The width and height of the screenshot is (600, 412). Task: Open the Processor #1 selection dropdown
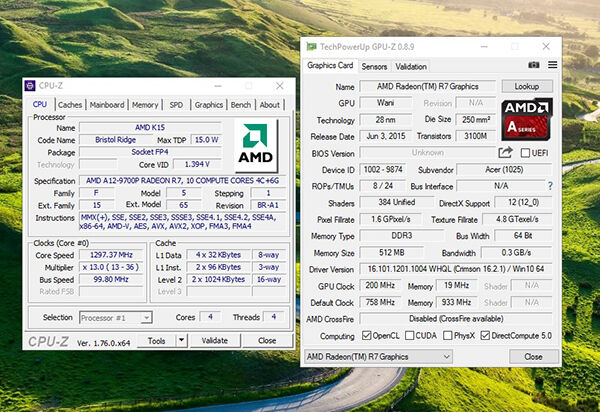[x=116, y=318]
